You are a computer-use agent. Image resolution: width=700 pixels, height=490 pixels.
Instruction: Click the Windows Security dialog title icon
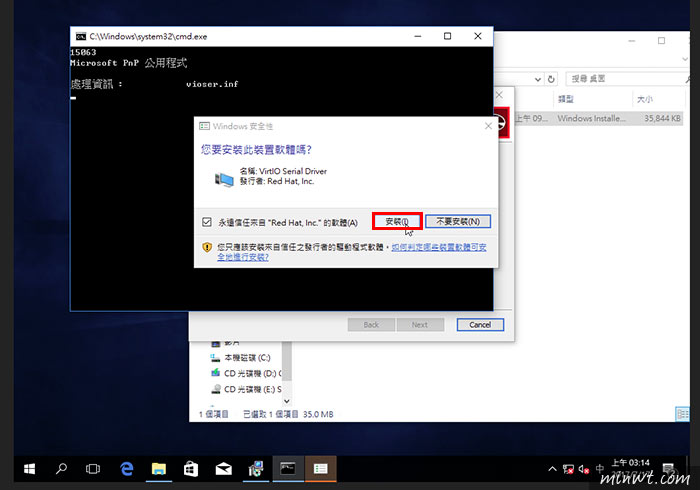(x=204, y=126)
